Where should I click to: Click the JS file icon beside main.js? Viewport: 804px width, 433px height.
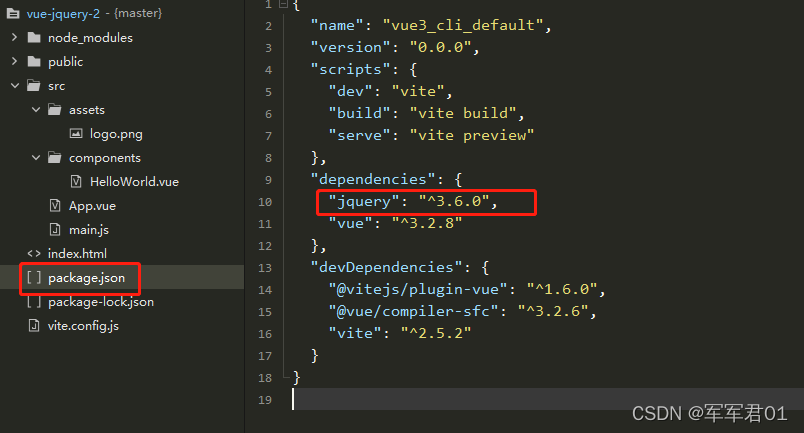pyautogui.click(x=55, y=229)
